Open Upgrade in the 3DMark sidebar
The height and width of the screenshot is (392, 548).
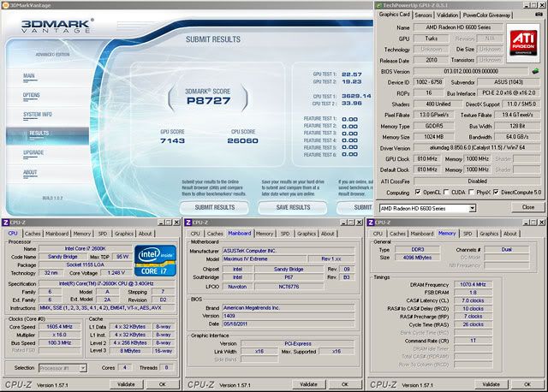tap(33, 152)
